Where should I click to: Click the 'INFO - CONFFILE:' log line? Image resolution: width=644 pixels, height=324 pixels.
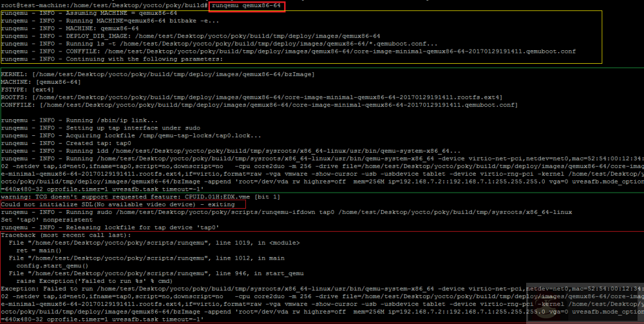(x=289, y=52)
